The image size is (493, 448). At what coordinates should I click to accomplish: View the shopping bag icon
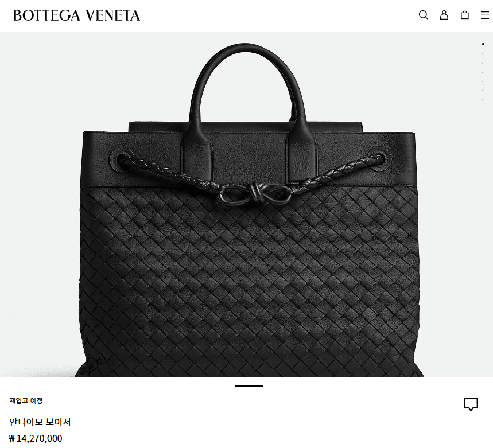point(465,15)
